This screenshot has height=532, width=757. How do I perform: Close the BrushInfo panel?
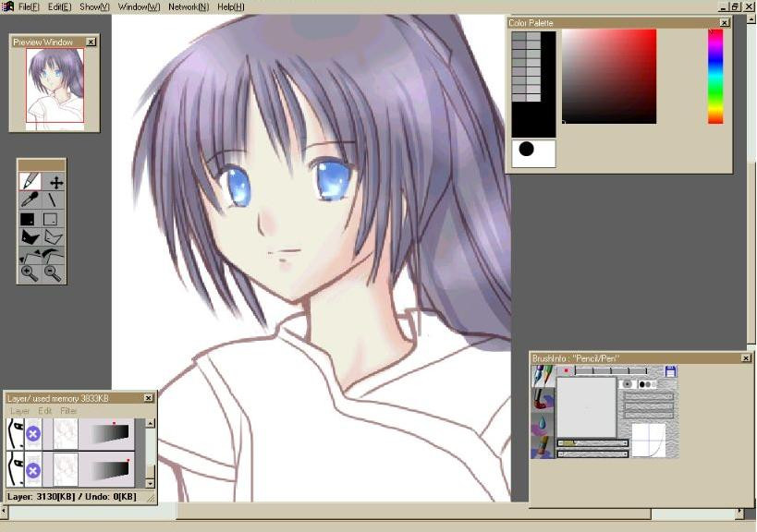coord(746,357)
